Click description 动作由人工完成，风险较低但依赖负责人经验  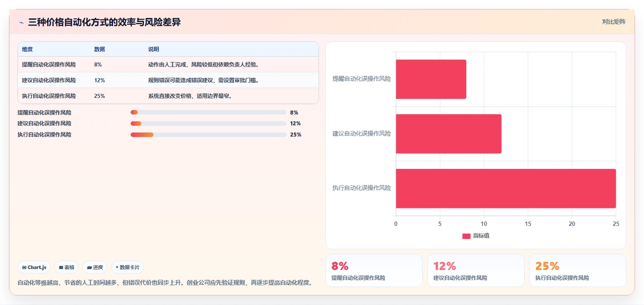click(x=203, y=65)
